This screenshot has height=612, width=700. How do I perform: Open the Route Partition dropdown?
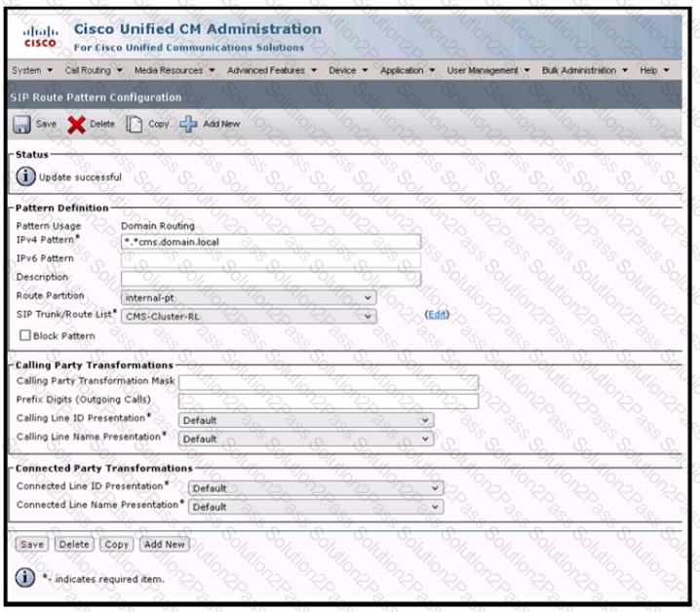click(x=249, y=298)
